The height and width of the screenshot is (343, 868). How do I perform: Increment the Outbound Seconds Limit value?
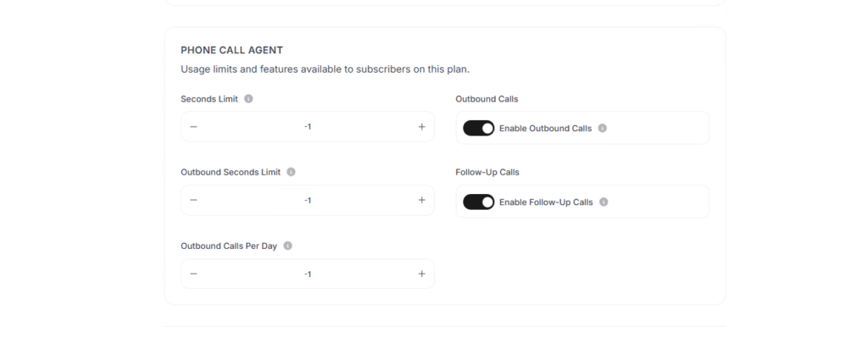422,200
